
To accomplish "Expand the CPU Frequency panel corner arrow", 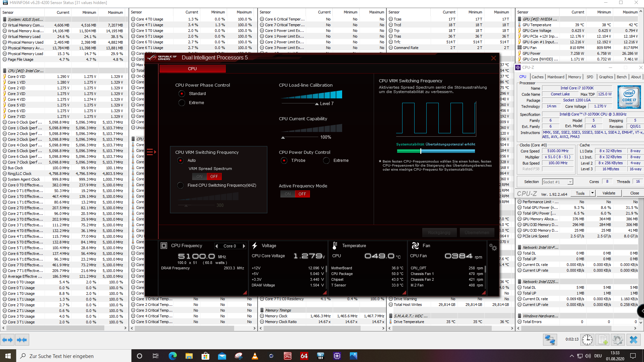I will coord(245,293).
